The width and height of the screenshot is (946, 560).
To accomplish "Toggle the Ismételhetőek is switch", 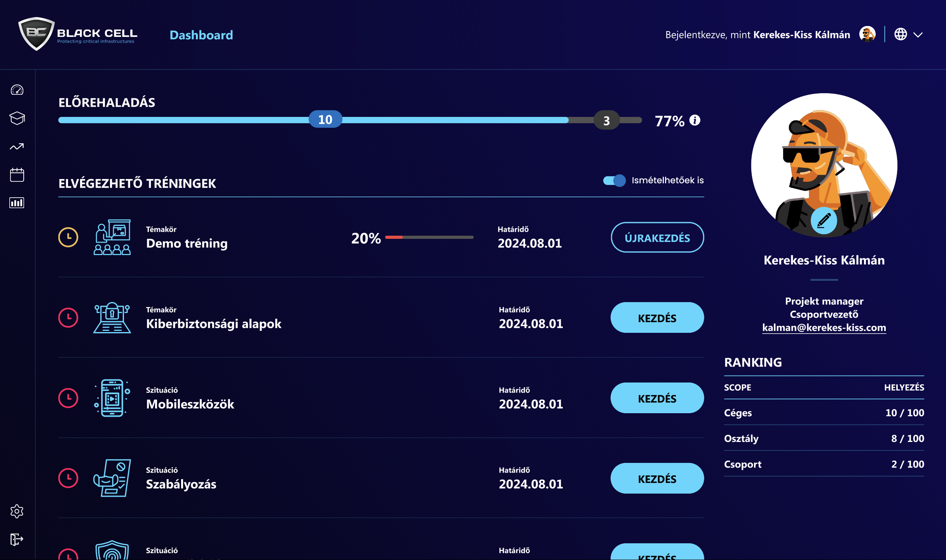I will (614, 180).
